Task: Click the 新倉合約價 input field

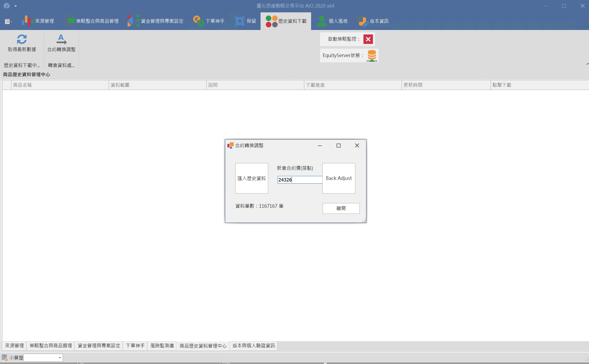Action: point(300,180)
